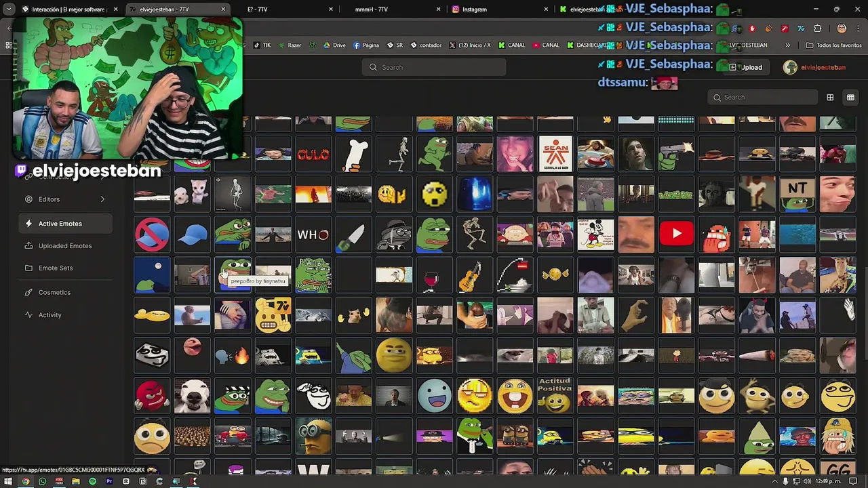Open the Chrome profile avatar

(842, 28)
